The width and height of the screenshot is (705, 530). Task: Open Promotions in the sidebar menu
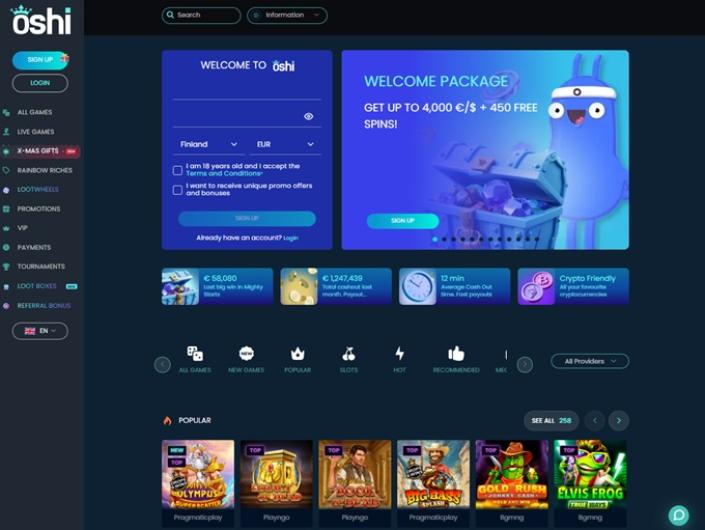tap(38, 209)
